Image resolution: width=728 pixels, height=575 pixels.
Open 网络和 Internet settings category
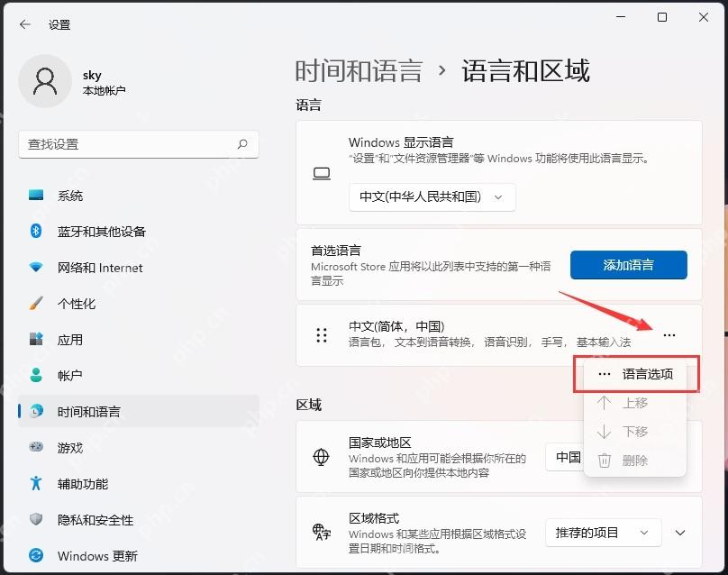coord(139,268)
